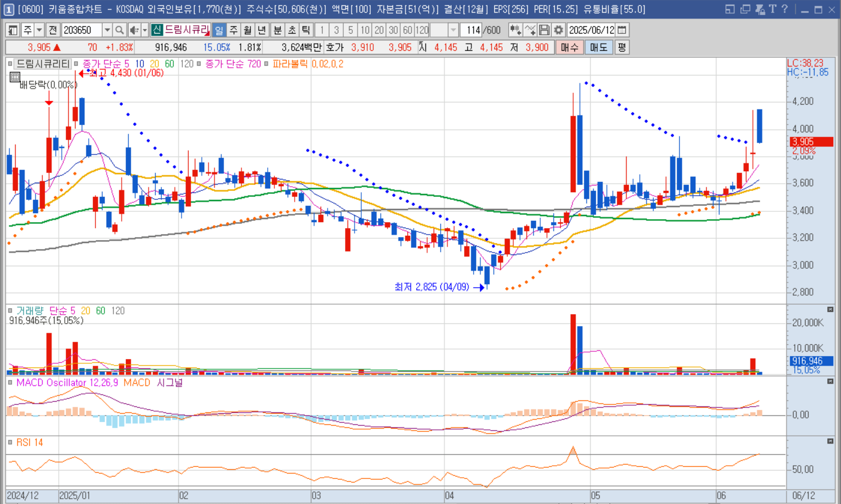Switch to yearly 년 chart period
841x504 pixels.
tap(262, 30)
